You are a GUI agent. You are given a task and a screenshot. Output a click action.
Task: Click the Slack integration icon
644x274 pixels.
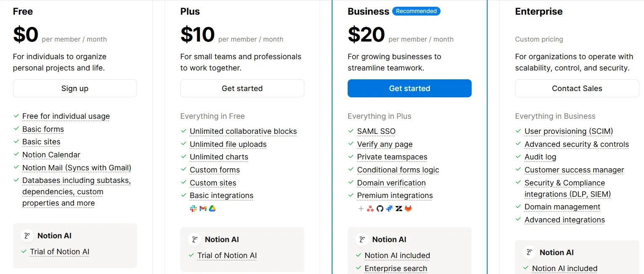pyautogui.click(x=193, y=209)
